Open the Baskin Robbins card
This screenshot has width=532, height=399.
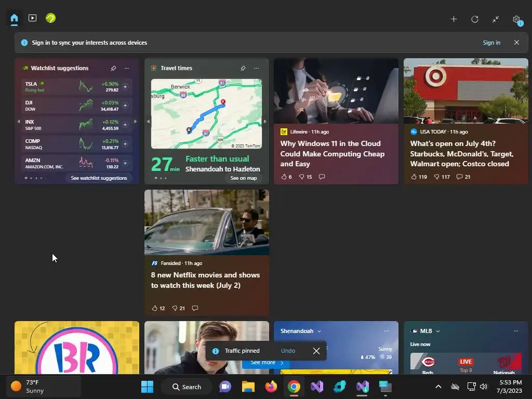(77, 348)
